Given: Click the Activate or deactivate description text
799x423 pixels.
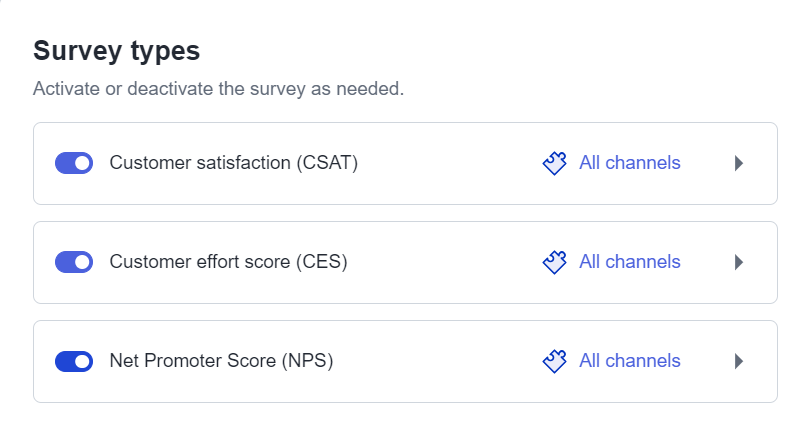Looking at the screenshot, I should coord(219,89).
